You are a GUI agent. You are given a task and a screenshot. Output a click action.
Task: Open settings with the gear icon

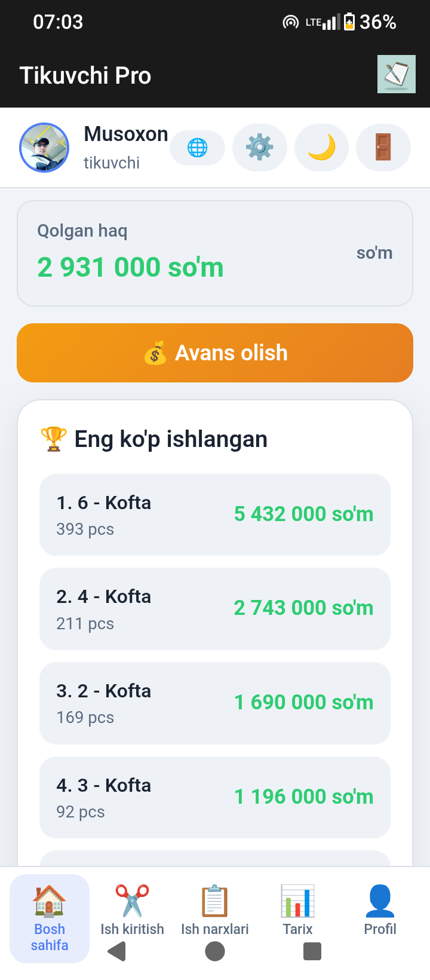tap(260, 147)
